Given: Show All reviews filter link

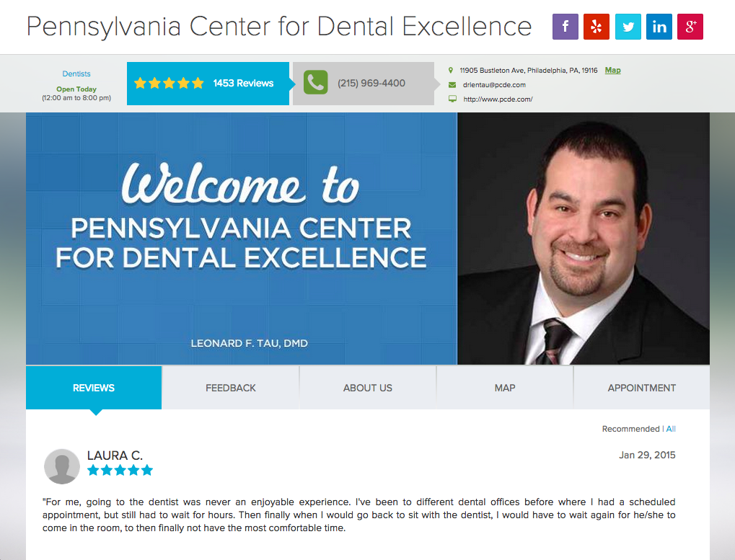Looking at the screenshot, I should (671, 429).
